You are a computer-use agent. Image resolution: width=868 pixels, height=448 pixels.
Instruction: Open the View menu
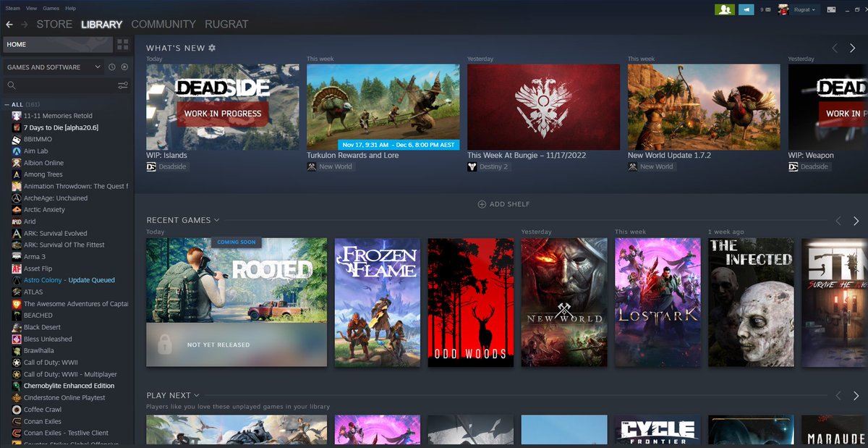click(31, 8)
